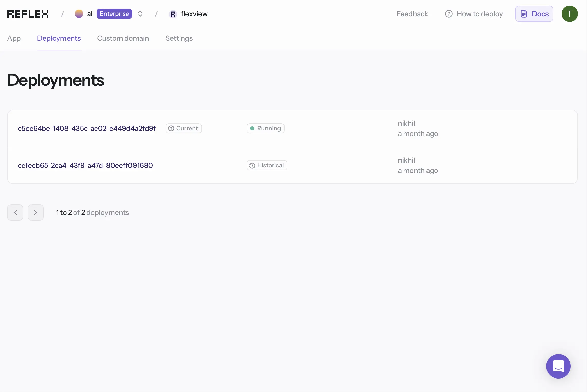This screenshot has width=587, height=392.
Task: Click the ai organization avatar
Action: pyautogui.click(x=79, y=14)
